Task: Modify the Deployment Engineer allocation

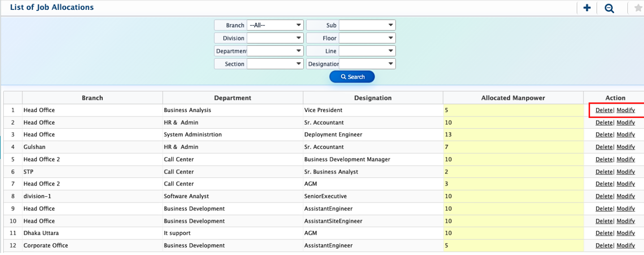Action: pyautogui.click(x=626, y=134)
